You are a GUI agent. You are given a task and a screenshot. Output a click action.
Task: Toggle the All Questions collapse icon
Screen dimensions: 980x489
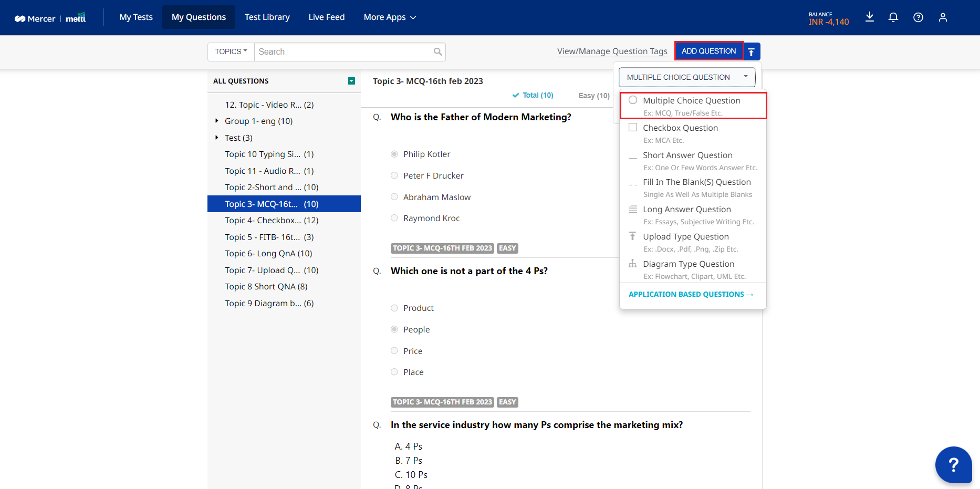351,81
